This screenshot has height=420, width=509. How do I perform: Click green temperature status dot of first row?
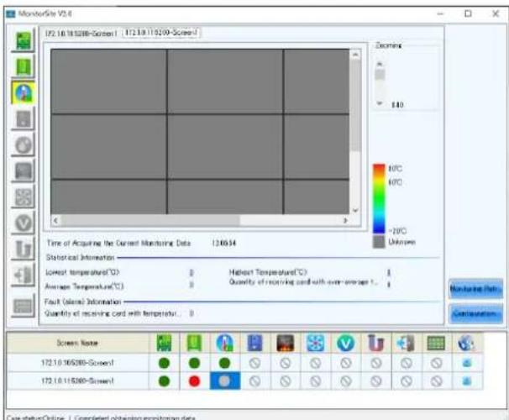(224, 363)
